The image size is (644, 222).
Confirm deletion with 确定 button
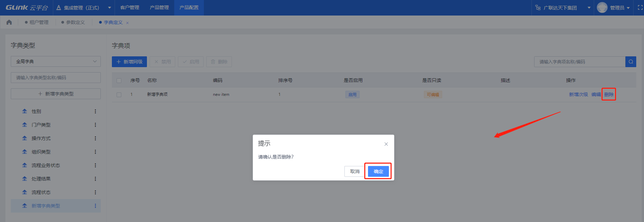click(x=378, y=171)
